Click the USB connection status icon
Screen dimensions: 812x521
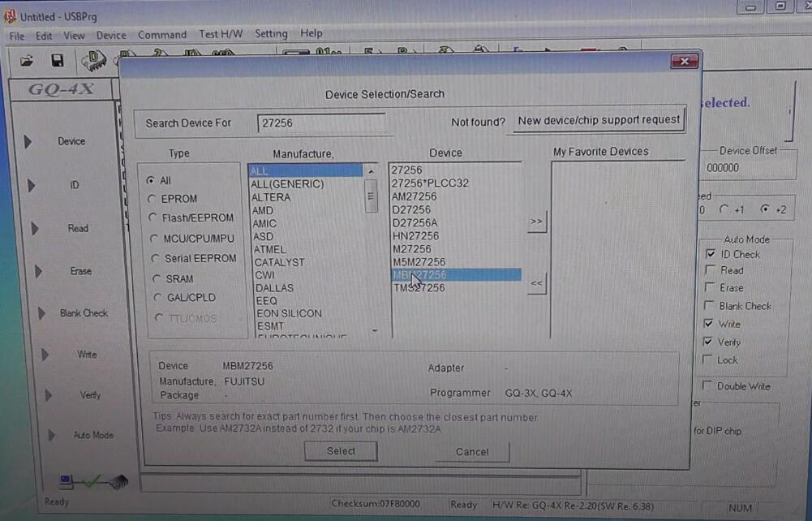(94, 482)
